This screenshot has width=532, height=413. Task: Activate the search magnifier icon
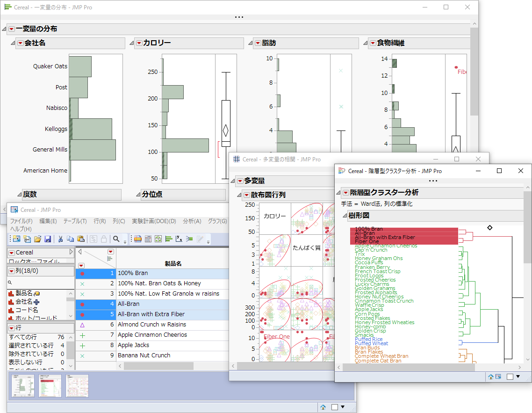[116, 239]
